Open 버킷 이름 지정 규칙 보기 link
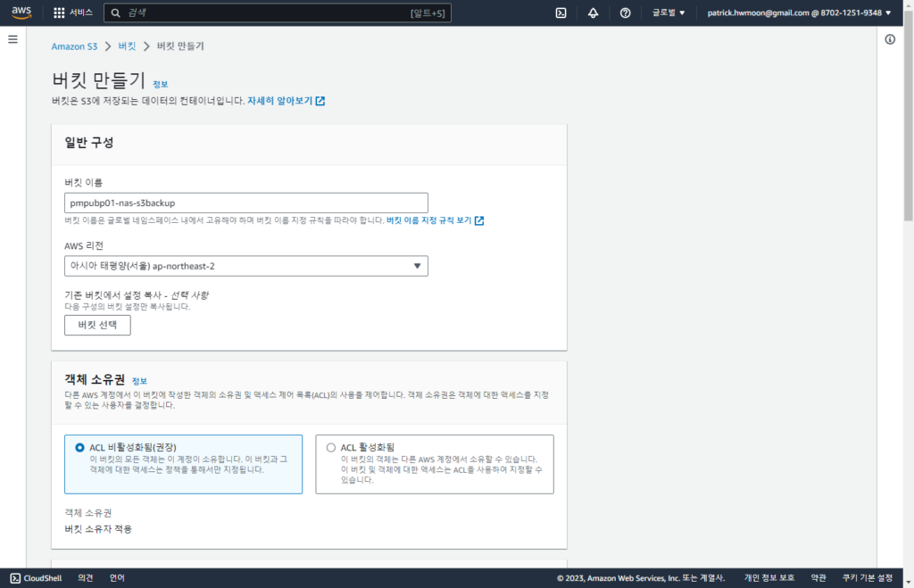Image resolution: width=914 pixels, height=588 pixels. [429, 220]
